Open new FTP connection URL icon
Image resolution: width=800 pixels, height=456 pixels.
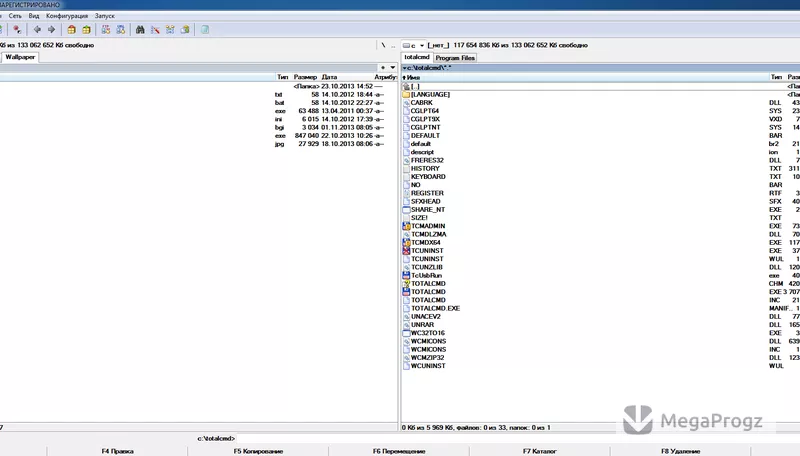(120, 30)
